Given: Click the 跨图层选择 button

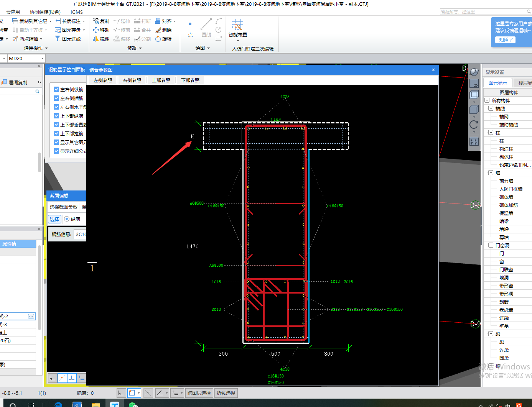Looking at the screenshot, I should point(199,393).
